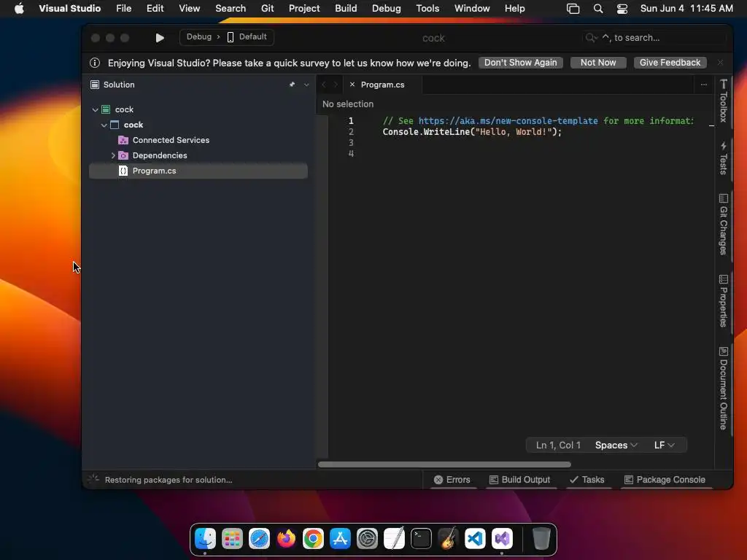Open the Build menu
The width and height of the screenshot is (747, 560).
[x=345, y=9]
